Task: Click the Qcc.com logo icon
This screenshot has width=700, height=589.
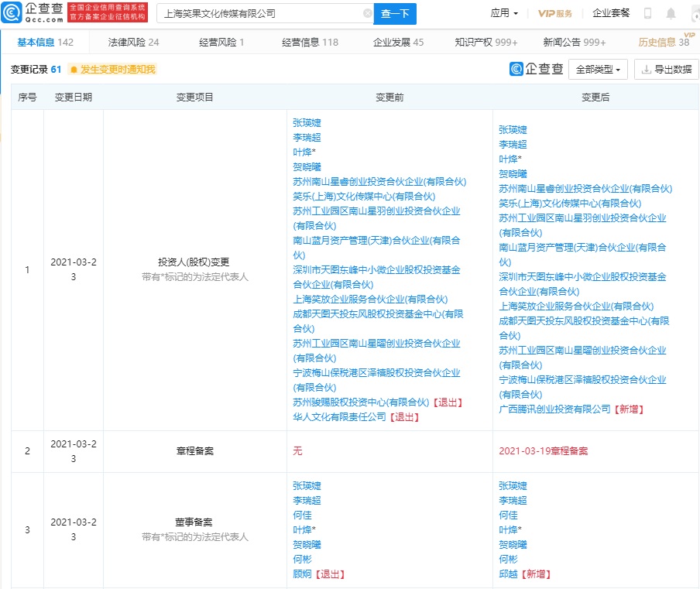Action: [11, 12]
